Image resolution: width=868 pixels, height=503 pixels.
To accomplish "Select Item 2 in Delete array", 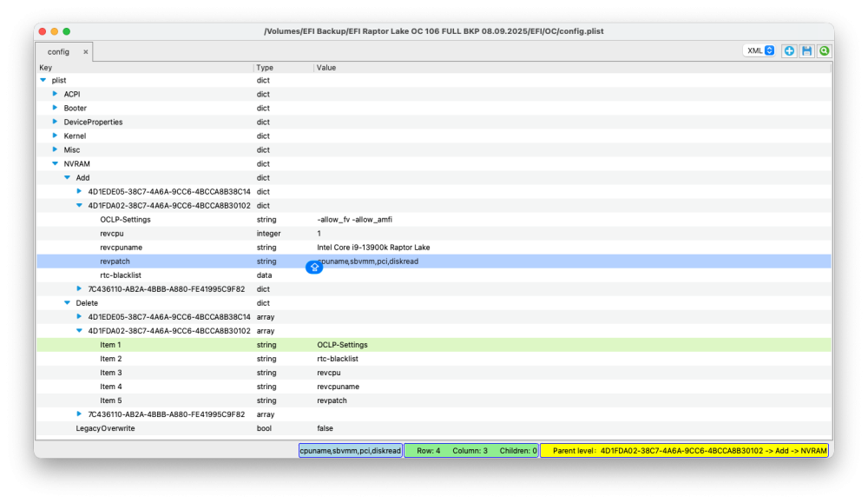I will [x=111, y=359].
